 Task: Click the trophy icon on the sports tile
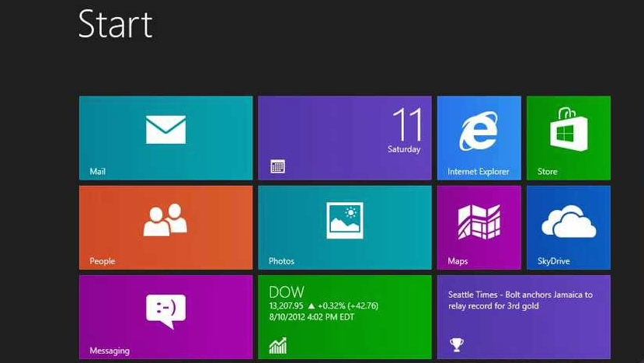point(456,344)
